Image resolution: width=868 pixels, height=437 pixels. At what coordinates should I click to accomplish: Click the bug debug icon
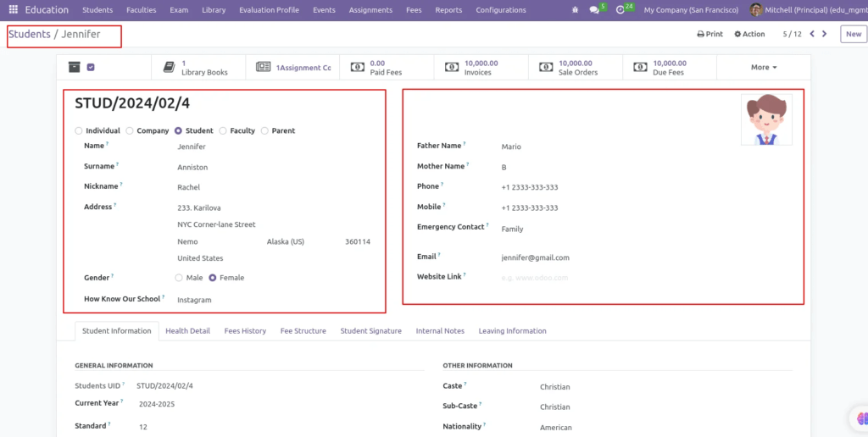[576, 10]
